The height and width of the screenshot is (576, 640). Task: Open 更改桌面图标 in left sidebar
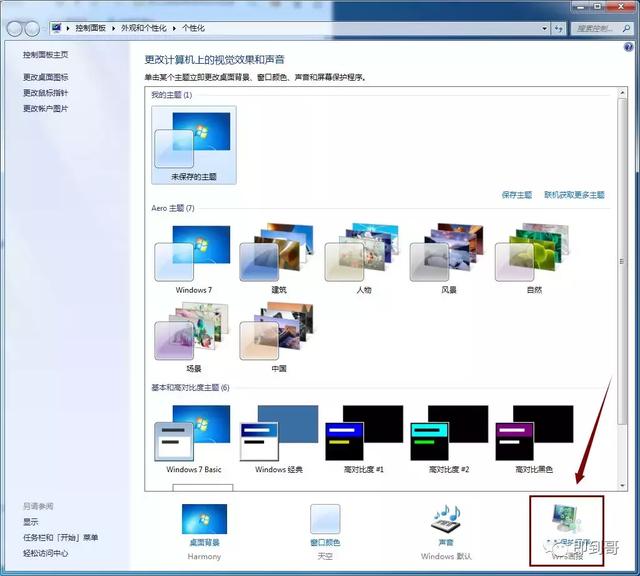point(46,77)
